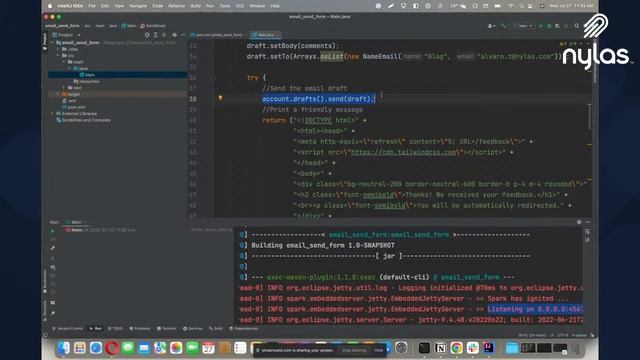The image size is (640, 360).
Task: Open the Problems tool window
Action: 140,329
